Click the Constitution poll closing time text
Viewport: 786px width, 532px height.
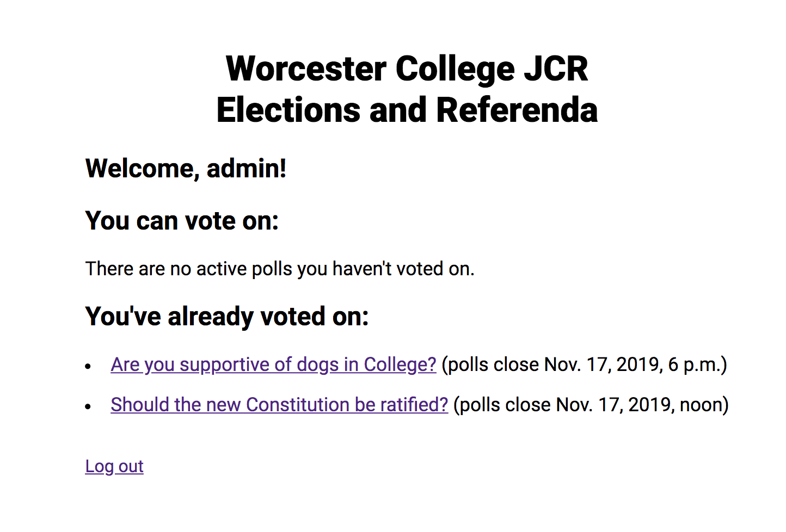(591, 405)
